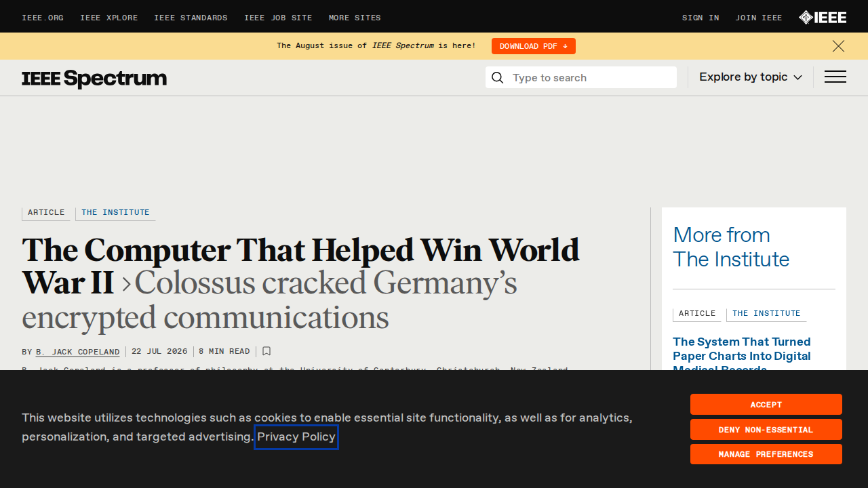
Task: Open More Sites menu
Action: (355, 18)
